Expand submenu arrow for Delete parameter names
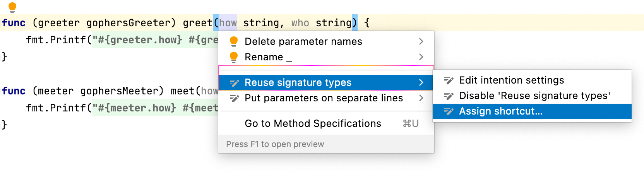 pos(421,41)
